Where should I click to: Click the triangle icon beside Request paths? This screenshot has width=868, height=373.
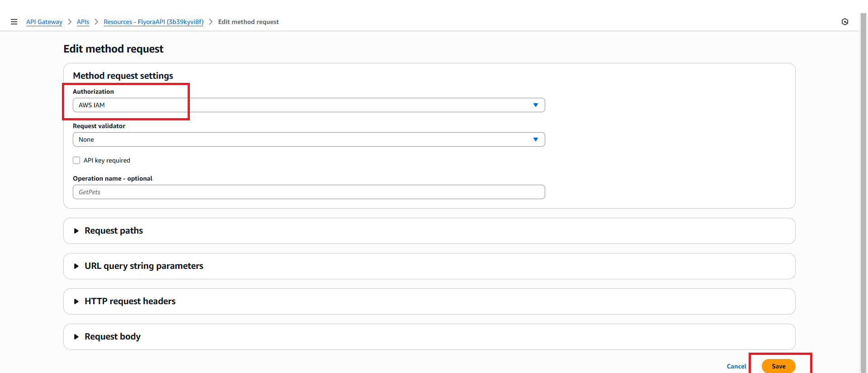coord(76,231)
